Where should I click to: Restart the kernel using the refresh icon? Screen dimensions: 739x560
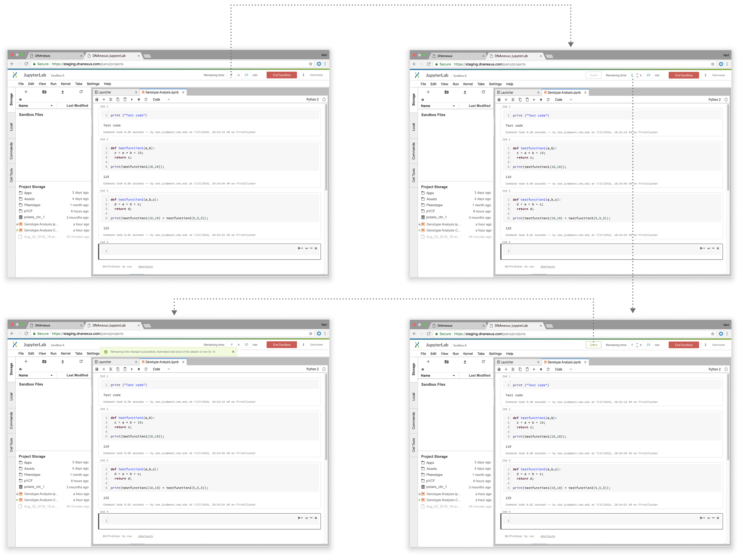pyautogui.click(x=146, y=99)
